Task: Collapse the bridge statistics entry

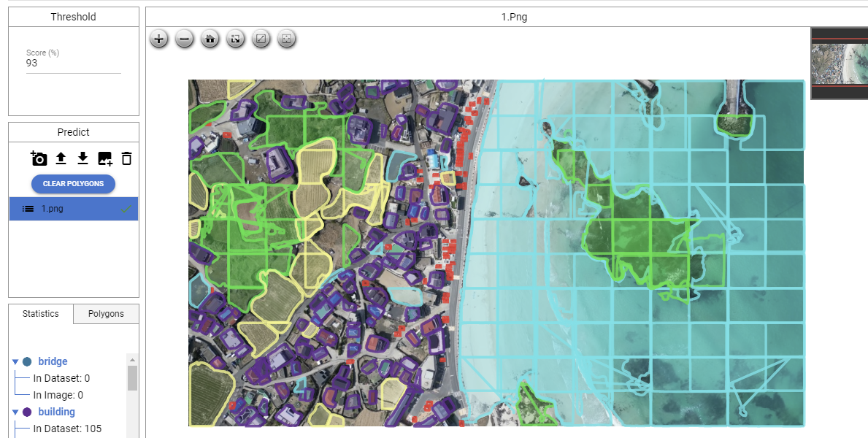Action: [15, 361]
